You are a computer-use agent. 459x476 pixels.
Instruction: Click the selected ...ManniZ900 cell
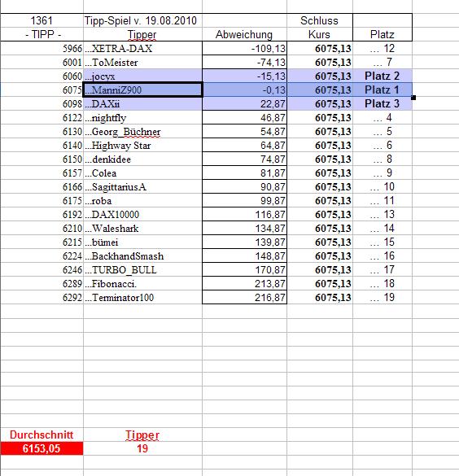pos(142,90)
